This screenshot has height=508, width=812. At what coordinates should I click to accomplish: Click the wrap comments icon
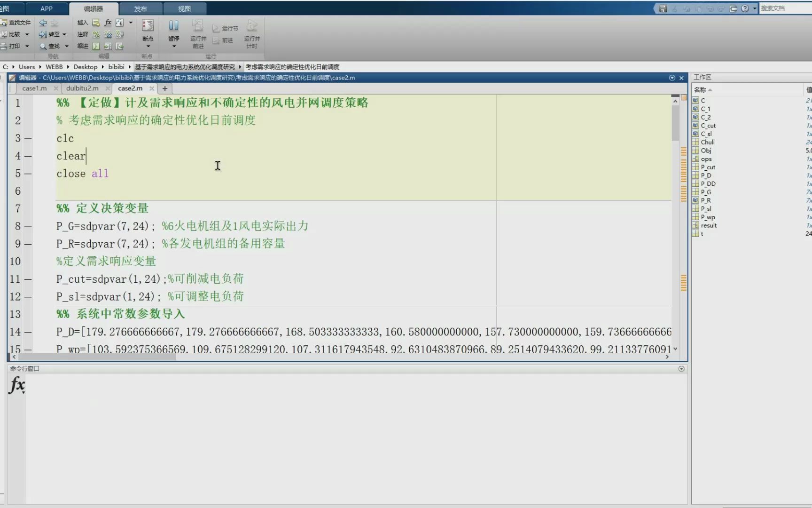[120, 34]
